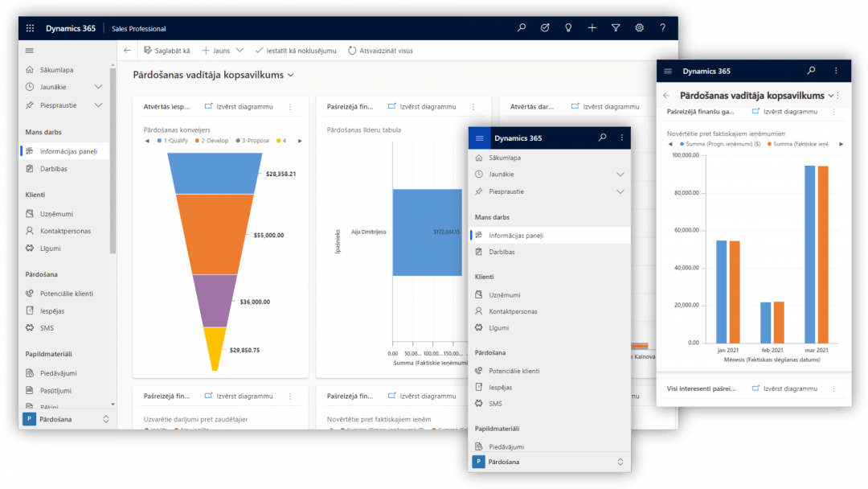
Task: Open the Settings gear in the header
Action: click(x=639, y=27)
